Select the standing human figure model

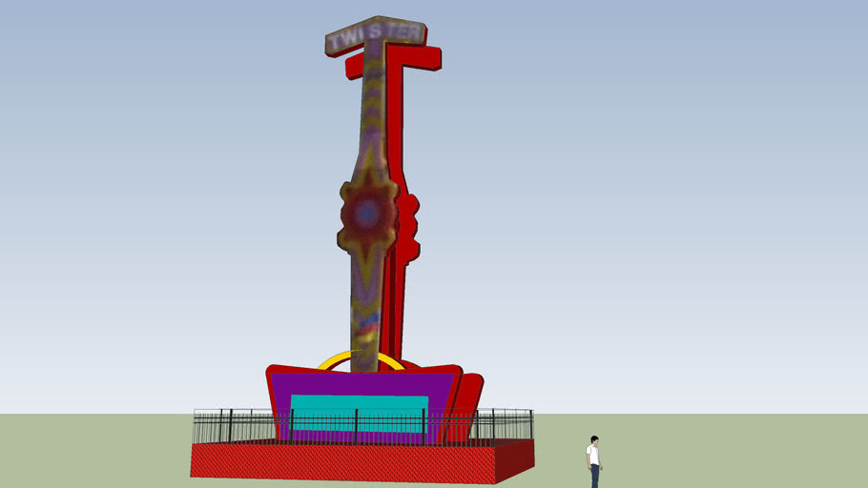pyautogui.click(x=593, y=461)
